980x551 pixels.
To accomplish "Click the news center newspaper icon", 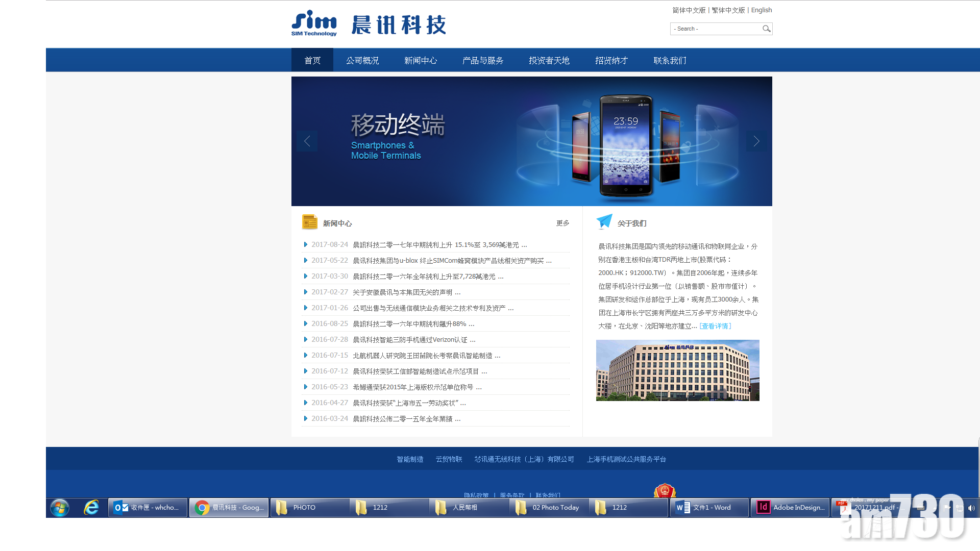I will 309,222.
